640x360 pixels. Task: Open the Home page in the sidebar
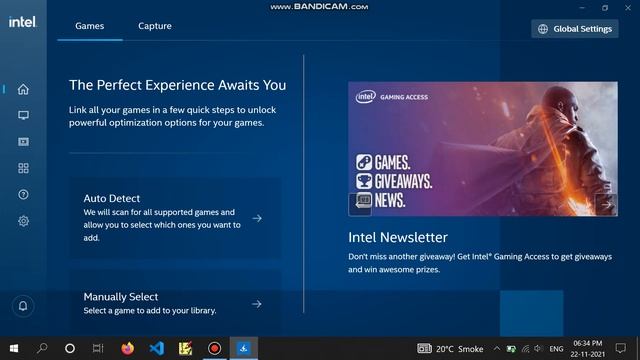tap(23, 89)
